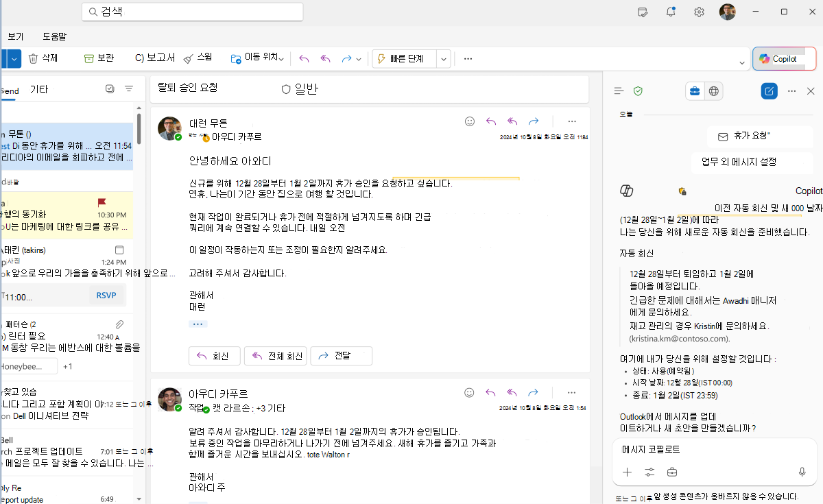Click the reply icon on the second email

click(491, 393)
